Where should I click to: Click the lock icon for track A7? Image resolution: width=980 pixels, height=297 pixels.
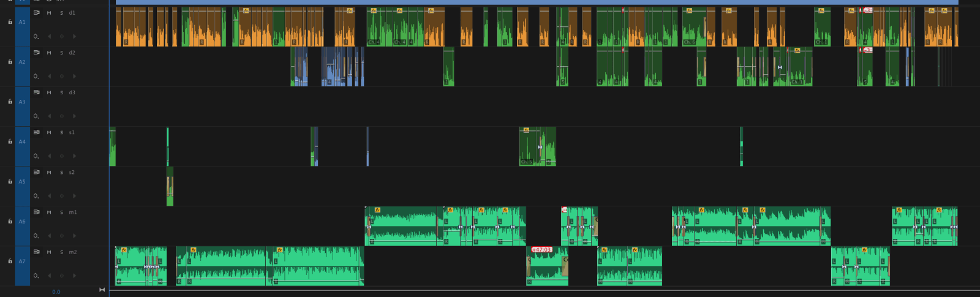(x=10, y=261)
